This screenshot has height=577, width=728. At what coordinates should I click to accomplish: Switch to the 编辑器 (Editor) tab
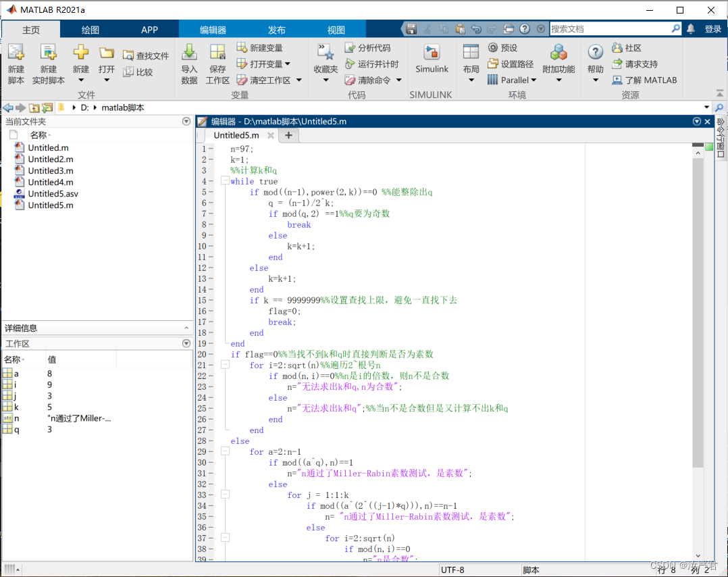213,30
